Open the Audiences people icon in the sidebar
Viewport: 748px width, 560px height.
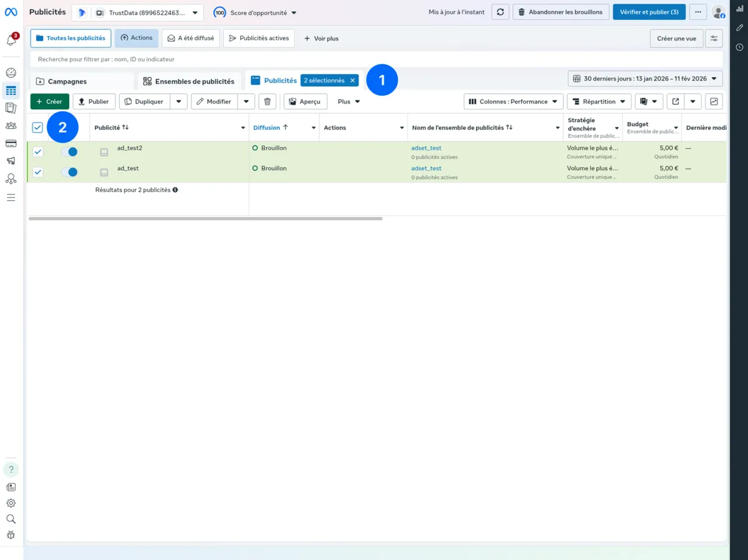pyautogui.click(x=11, y=125)
